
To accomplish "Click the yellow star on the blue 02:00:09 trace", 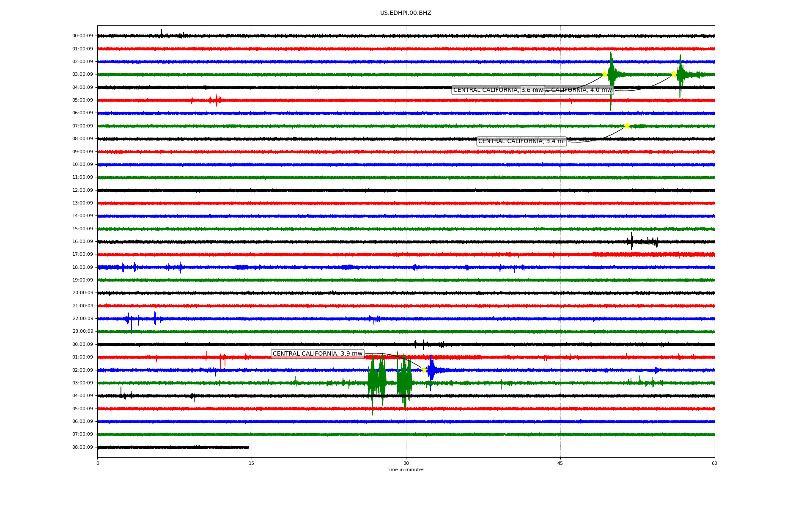I will (x=424, y=370).
